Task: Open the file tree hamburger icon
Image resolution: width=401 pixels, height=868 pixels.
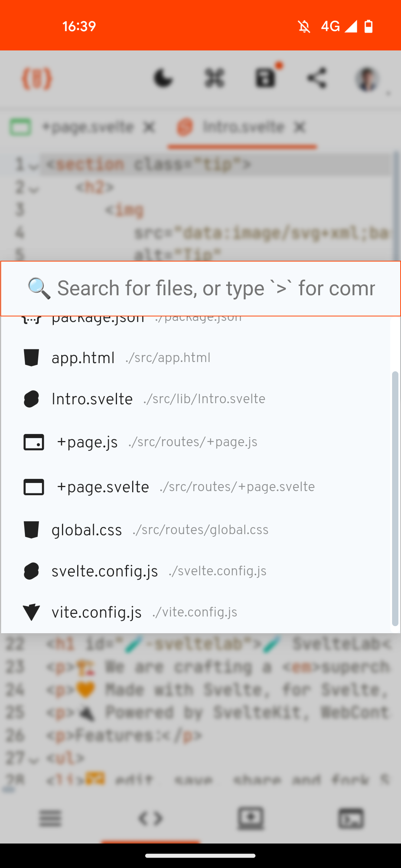Action: (50, 819)
